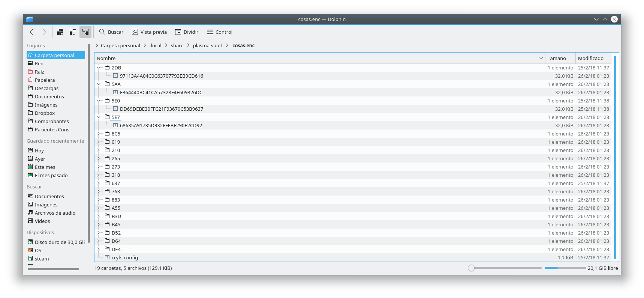Search Imágenes under Buscar
The width and height of the screenshot is (644, 298).
56,205
